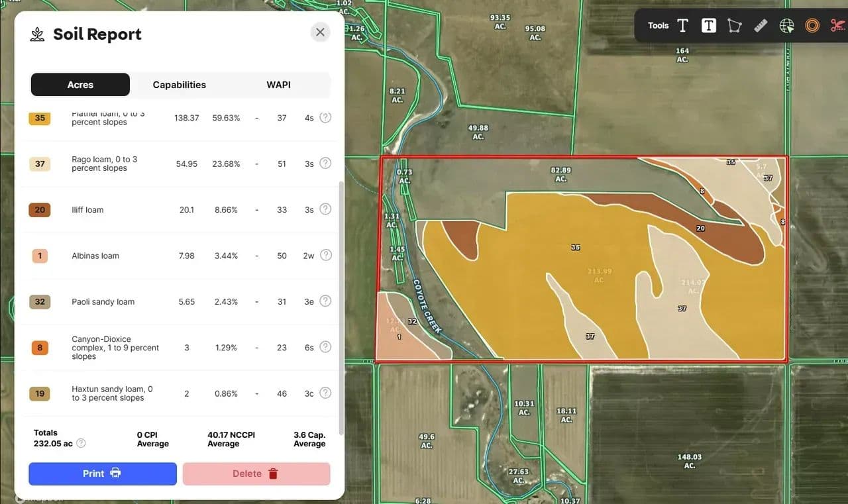848x504 pixels.
Task: Open the orange concentric rings tool
Action: [812, 26]
